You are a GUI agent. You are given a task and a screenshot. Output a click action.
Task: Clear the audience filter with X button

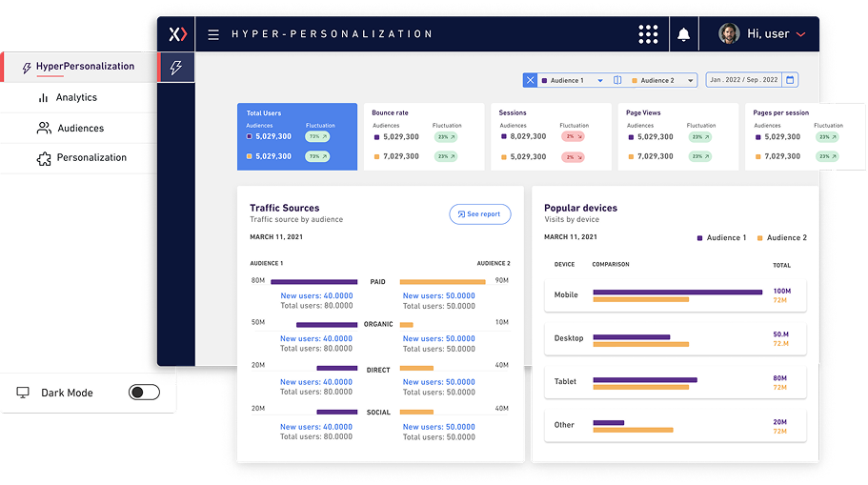[x=531, y=81]
